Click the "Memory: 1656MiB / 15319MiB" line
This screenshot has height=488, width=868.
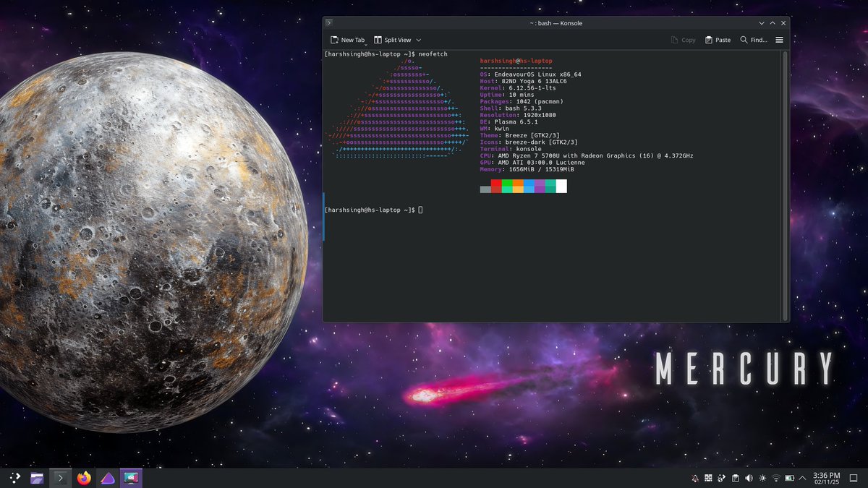[x=527, y=169]
